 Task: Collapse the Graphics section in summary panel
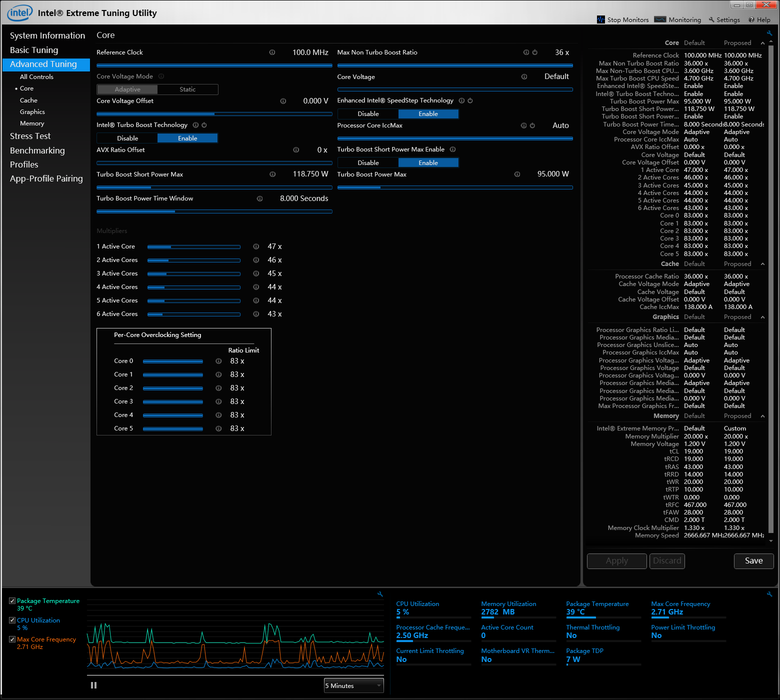[x=762, y=317]
